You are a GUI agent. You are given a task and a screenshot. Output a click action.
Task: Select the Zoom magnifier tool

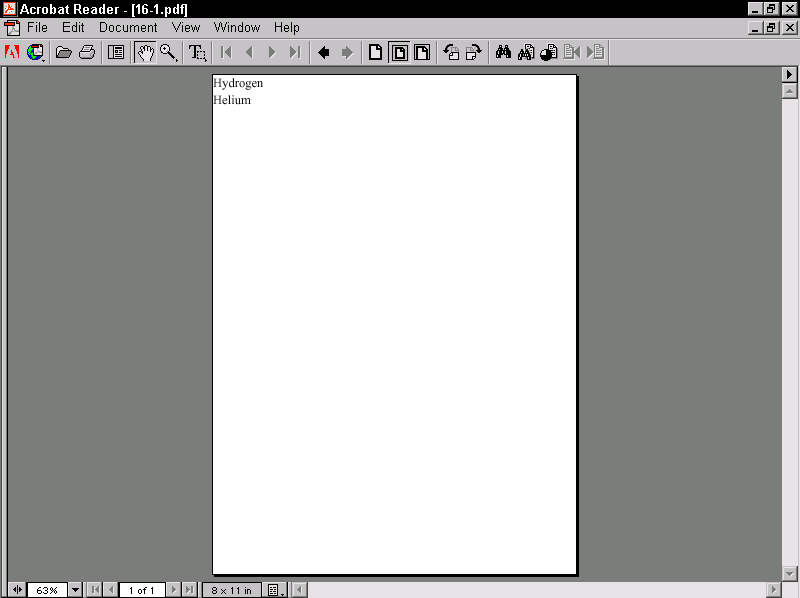pos(168,53)
